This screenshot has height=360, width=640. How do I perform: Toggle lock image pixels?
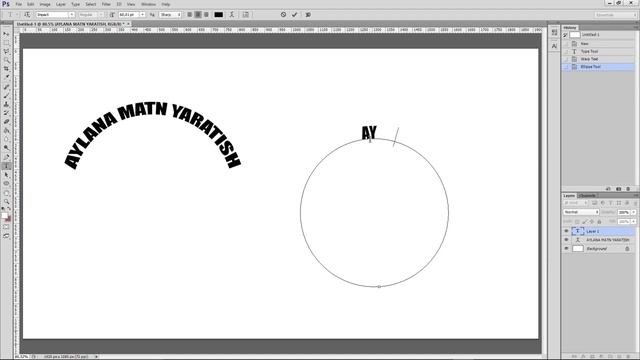584,222
